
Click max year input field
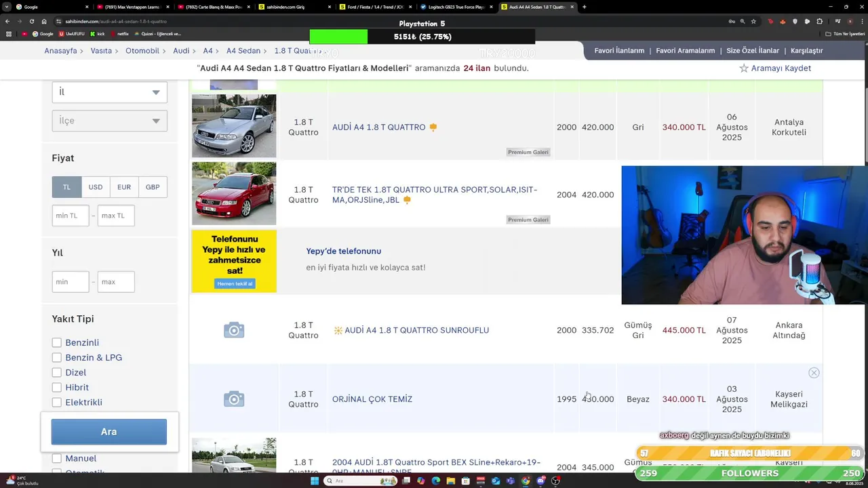tap(116, 282)
